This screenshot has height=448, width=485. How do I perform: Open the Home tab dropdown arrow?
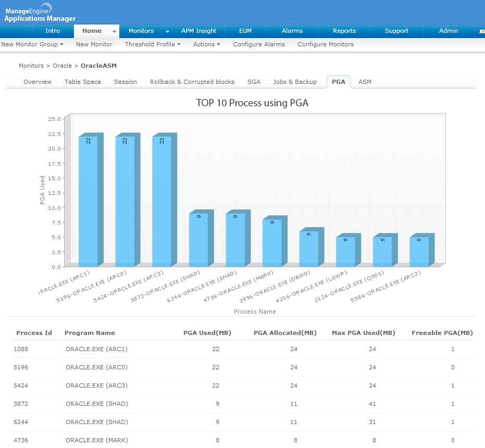tap(114, 31)
